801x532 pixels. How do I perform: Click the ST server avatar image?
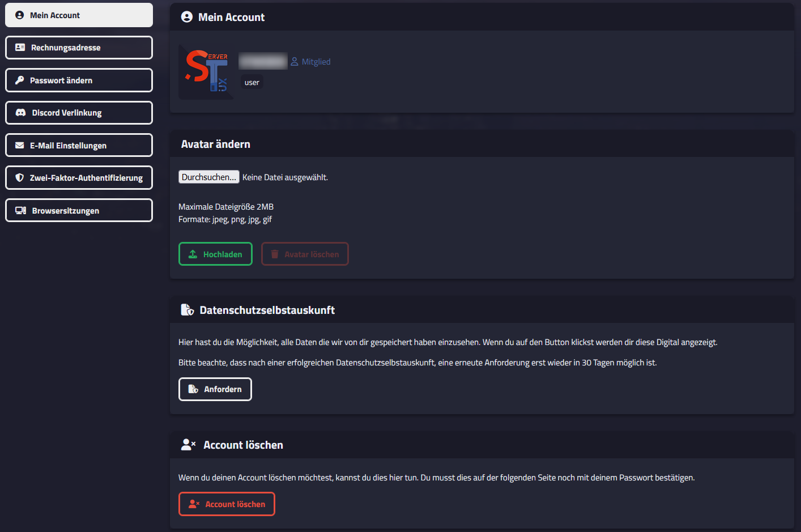(206, 72)
